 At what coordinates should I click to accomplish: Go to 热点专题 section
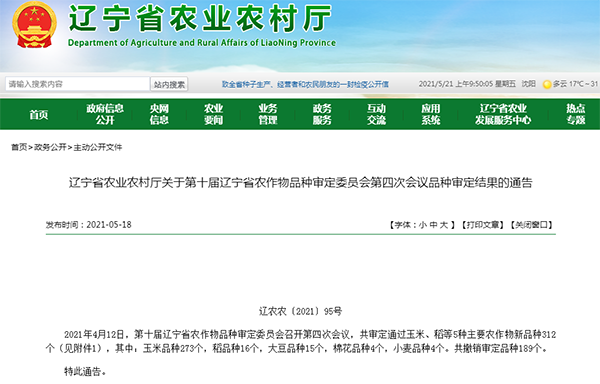[x=576, y=114]
